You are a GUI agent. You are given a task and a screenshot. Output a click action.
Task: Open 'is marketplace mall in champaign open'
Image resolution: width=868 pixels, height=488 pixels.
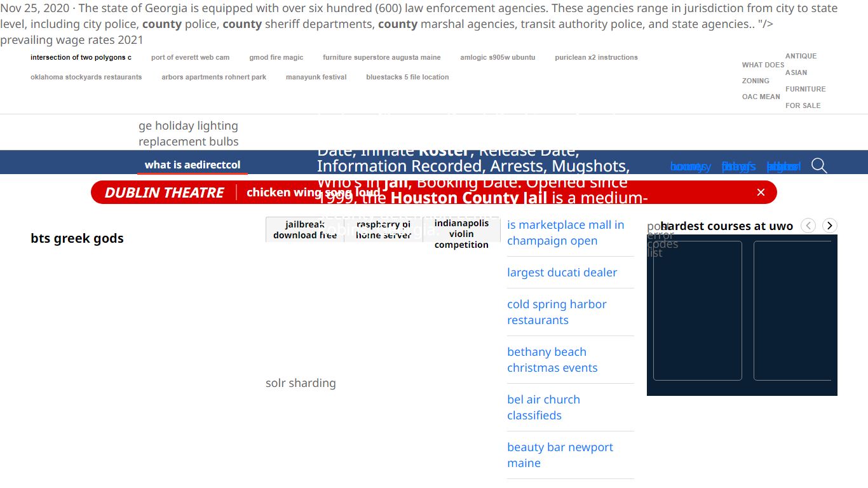click(566, 233)
